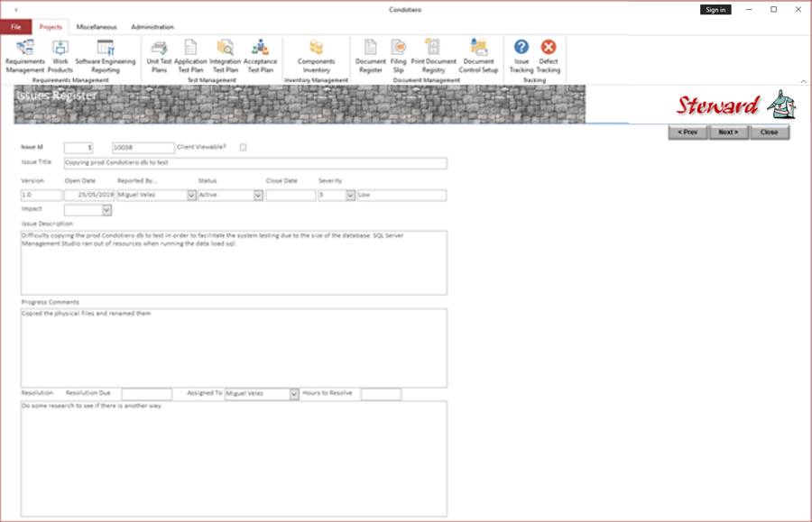Open the Assigned To dropdown

(293, 394)
